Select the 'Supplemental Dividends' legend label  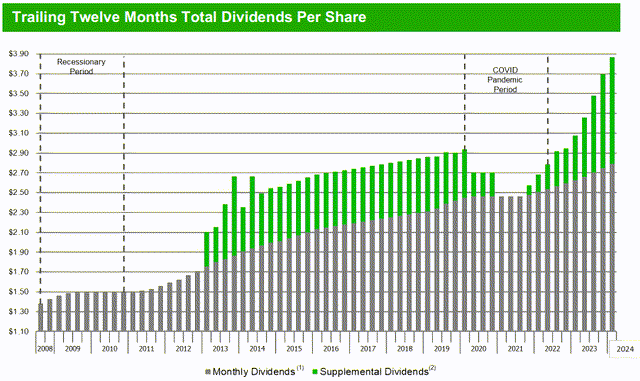pyautogui.click(x=374, y=372)
